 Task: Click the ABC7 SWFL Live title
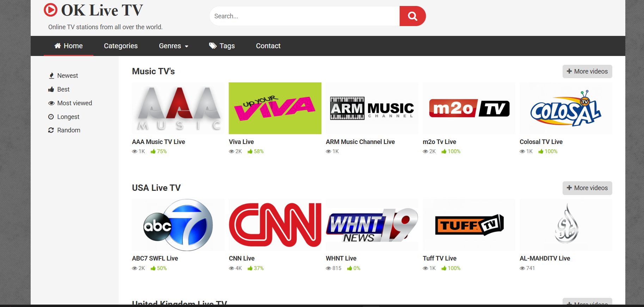[x=155, y=258]
